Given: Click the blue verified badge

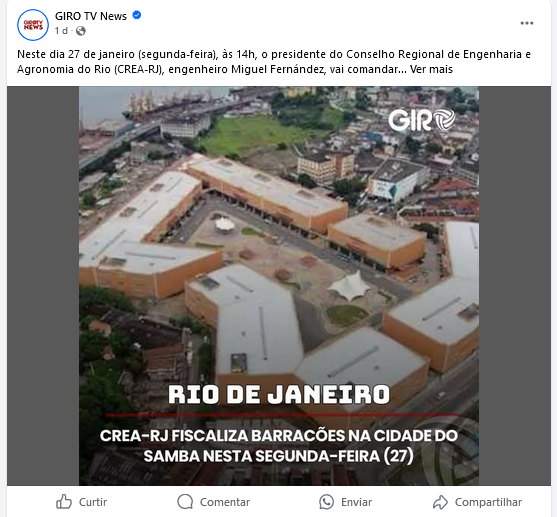Looking at the screenshot, I should 137,15.
